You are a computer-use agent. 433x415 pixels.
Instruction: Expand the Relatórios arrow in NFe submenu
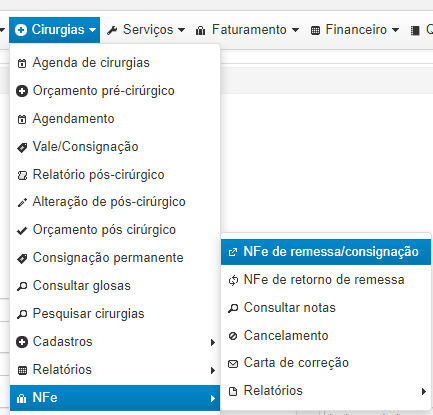[424, 391]
